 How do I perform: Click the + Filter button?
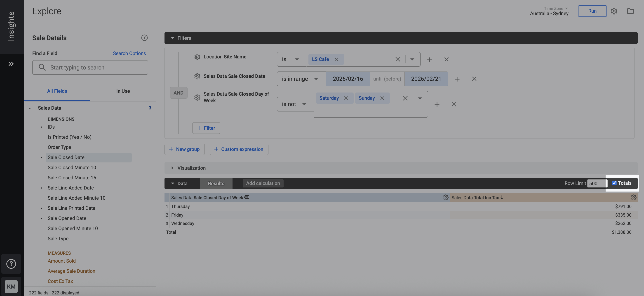206,128
